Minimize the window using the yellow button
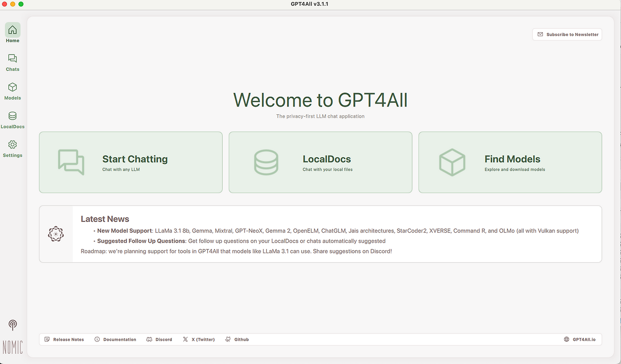 pyautogui.click(x=13, y=4)
